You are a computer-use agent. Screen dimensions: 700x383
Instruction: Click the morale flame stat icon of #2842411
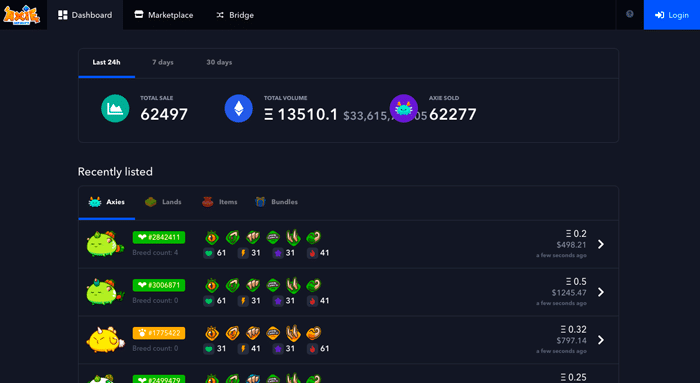pyautogui.click(x=312, y=253)
